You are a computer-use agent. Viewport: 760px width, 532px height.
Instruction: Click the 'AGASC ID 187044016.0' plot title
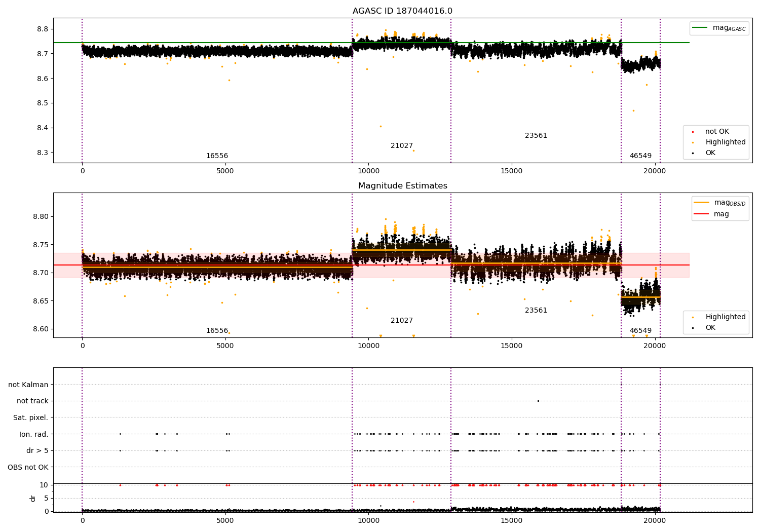(x=402, y=11)
